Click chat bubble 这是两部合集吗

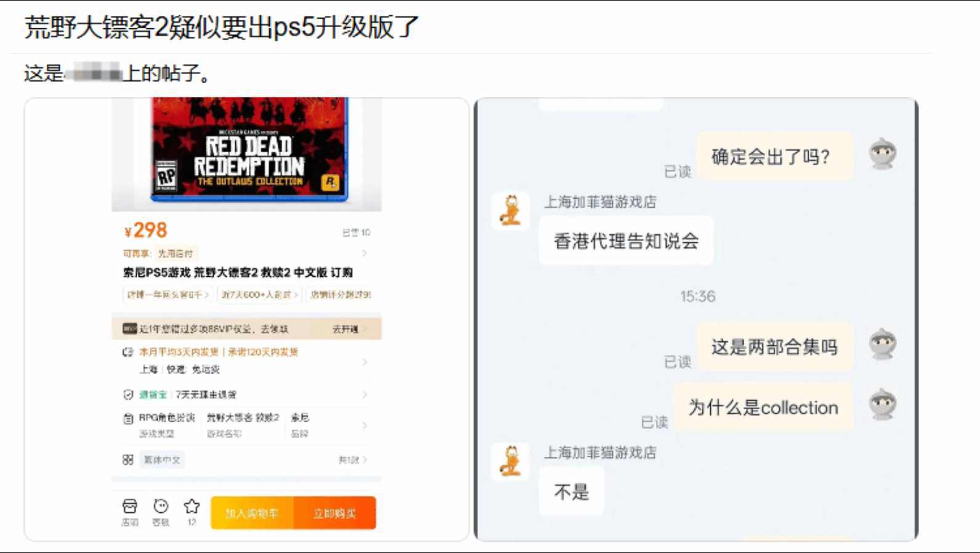click(775, 347)
